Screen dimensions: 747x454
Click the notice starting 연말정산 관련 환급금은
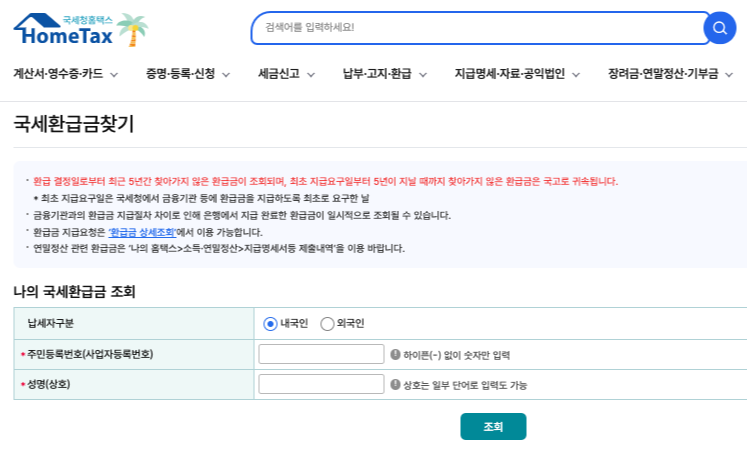(x=219, y=249)
